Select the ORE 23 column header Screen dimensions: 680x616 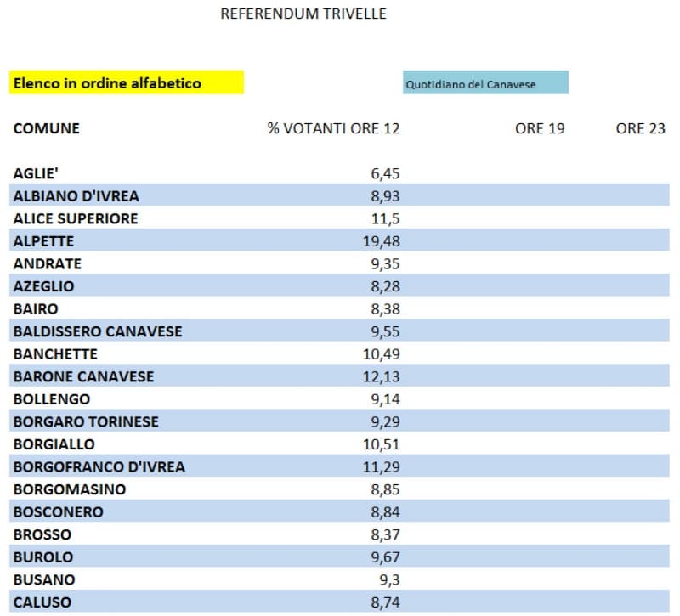640,128
